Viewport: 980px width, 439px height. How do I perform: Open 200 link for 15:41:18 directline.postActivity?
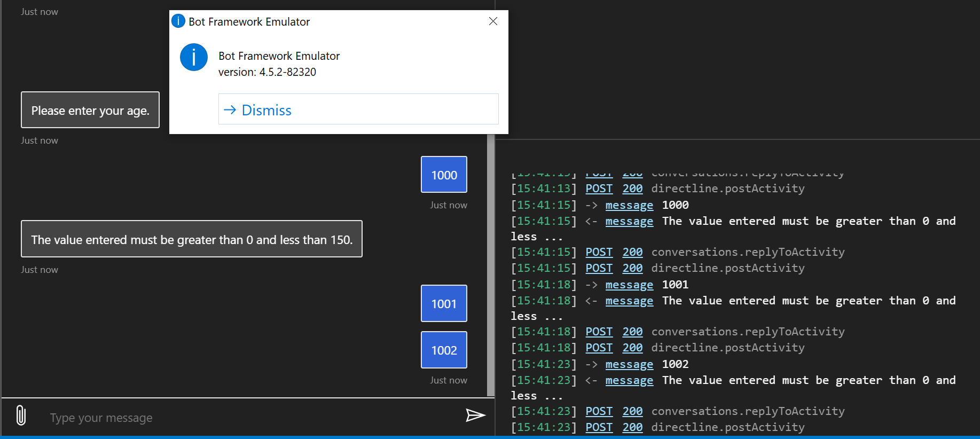point(632,348)
